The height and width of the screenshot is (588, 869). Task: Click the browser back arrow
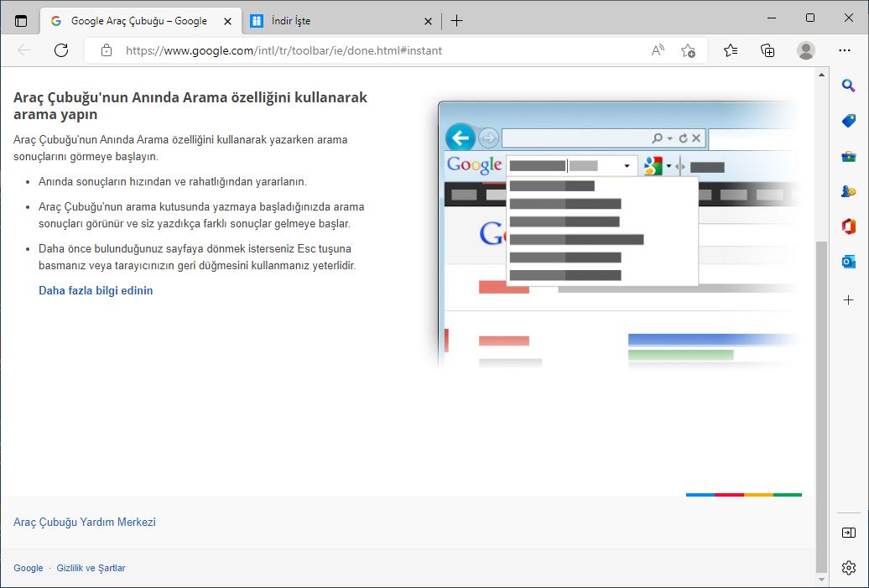[x=23, y=50]
